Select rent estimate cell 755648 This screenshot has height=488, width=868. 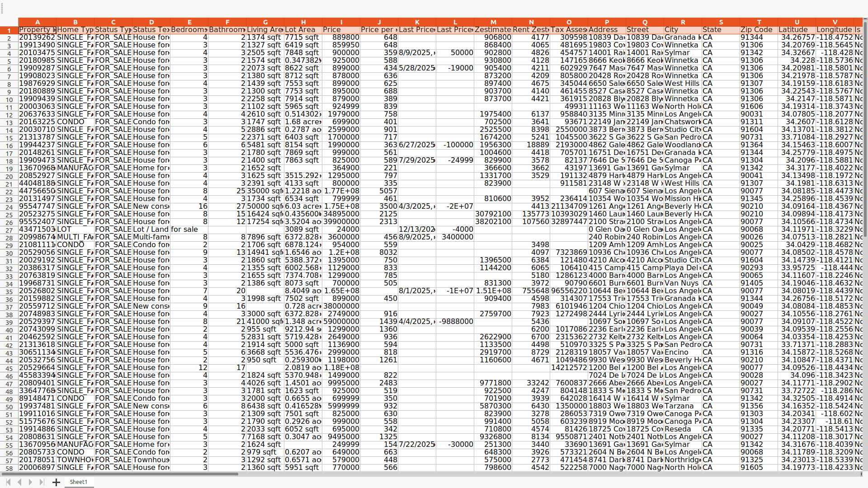[531, 291]
